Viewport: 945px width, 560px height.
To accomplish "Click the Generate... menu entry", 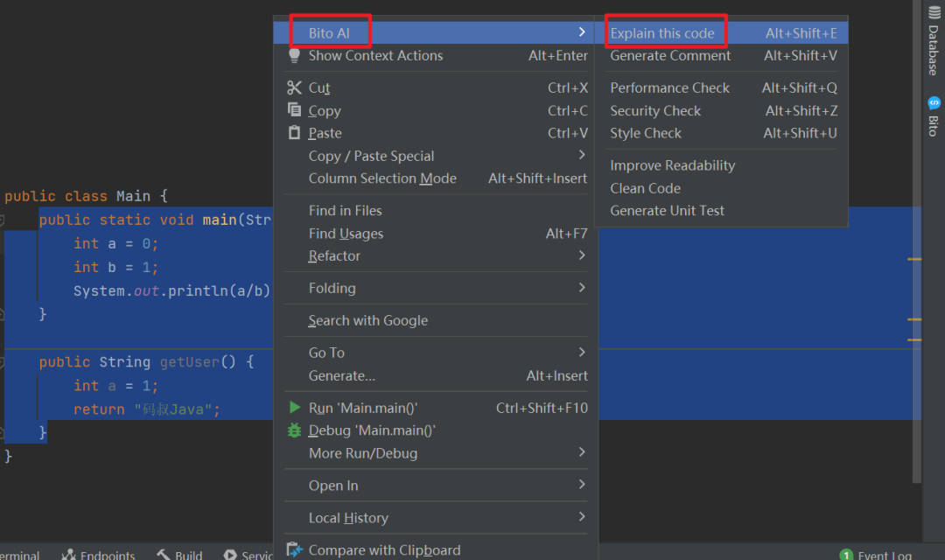I will [x=436, y=375].
